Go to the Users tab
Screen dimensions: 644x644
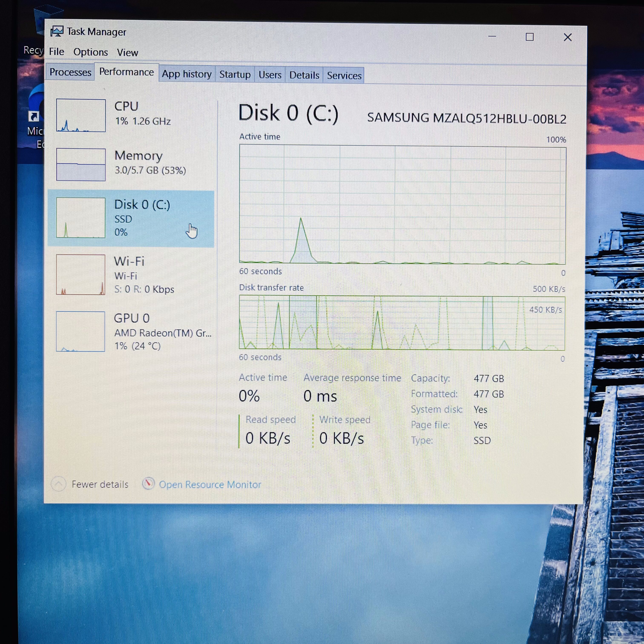pos(270,75)
